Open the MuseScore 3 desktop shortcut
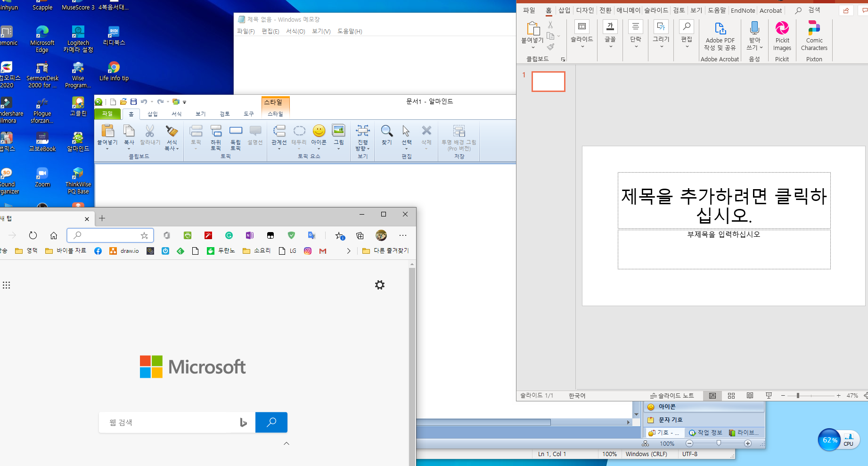The height and width of the screenshot is (466, 868). [78, 6]
